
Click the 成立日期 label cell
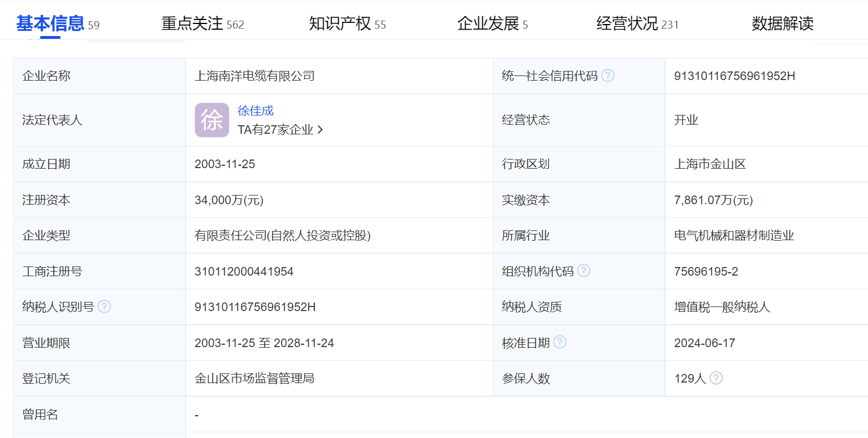pos(99,164)
